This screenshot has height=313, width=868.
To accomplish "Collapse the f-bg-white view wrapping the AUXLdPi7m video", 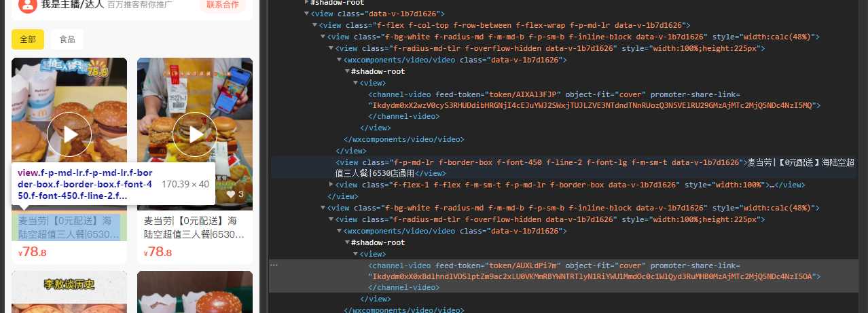I will (323, 208).
